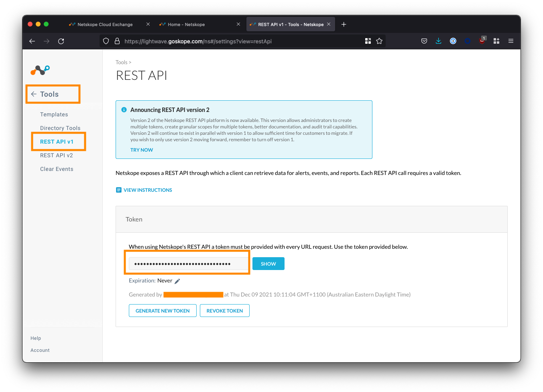Open the Firefox hamburger menu

[x=511, y=41]
